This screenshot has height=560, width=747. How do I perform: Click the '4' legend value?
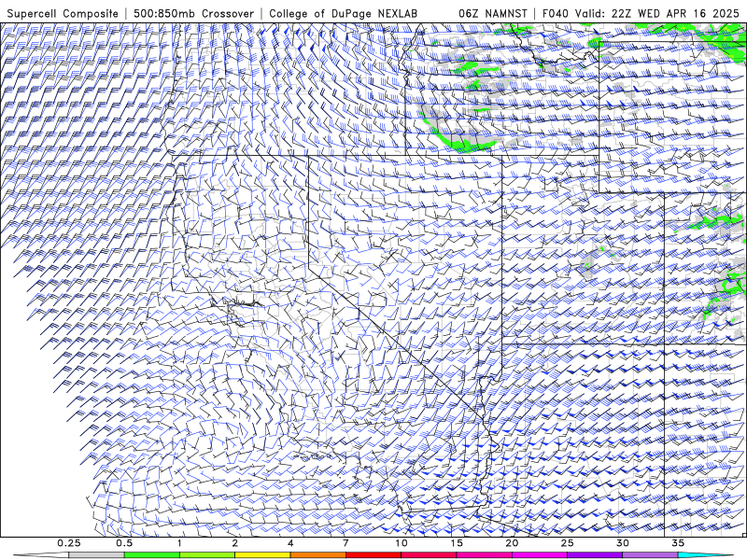point(290,543)
